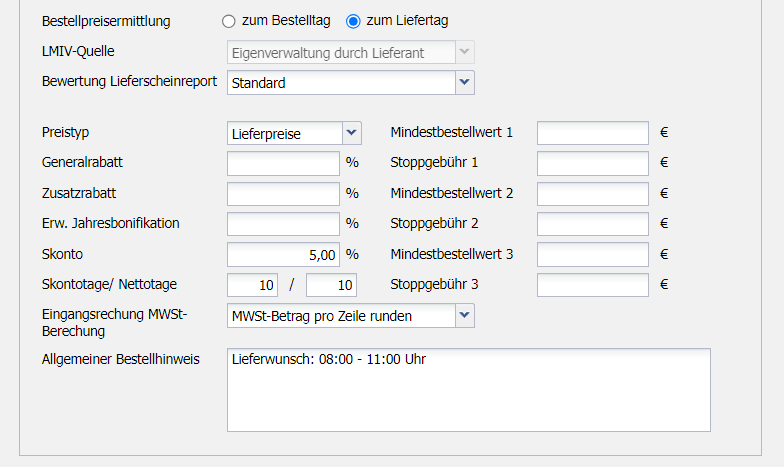Focus the Zusatzrabatt percentage field

click(284, 194)
